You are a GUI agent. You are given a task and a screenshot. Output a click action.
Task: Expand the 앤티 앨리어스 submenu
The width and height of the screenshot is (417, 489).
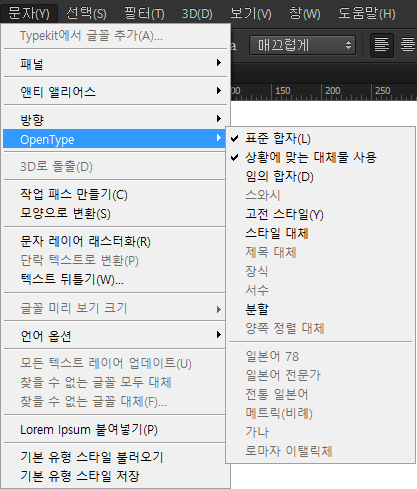(x=115, y=91)
